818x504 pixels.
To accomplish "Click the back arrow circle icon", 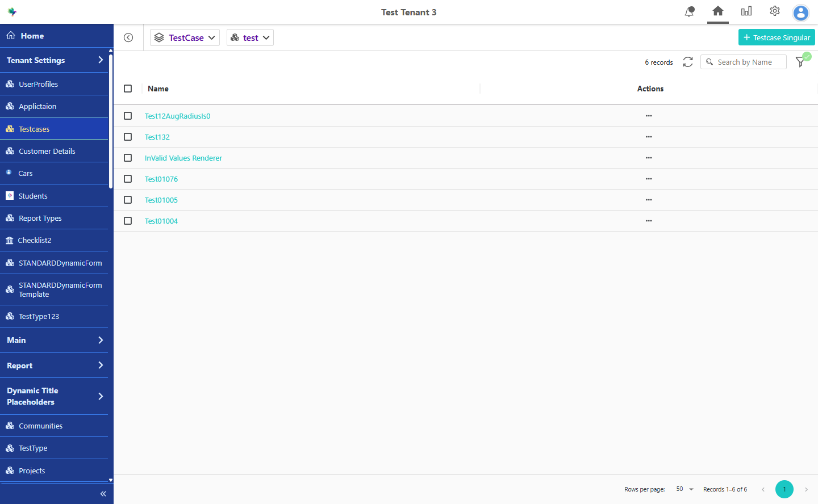I will tap(128, 37).
